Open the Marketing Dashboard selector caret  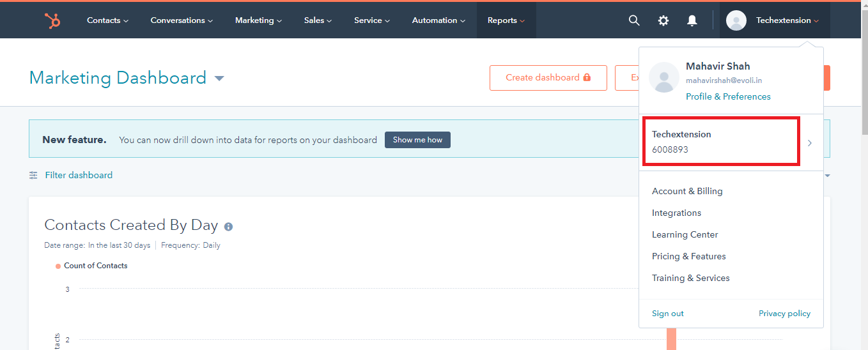219,79
